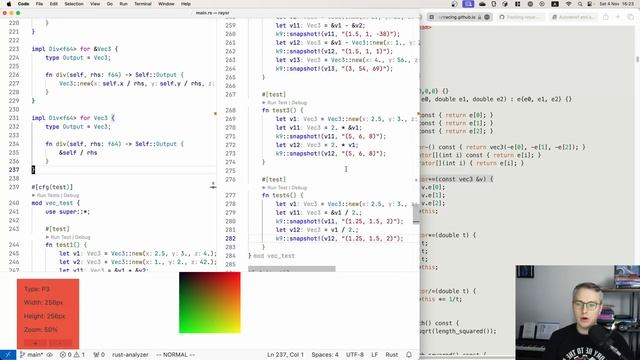Click the ports forwarded indicator showing 0
This screenshot has height=360, width=640.
[99, 355]
